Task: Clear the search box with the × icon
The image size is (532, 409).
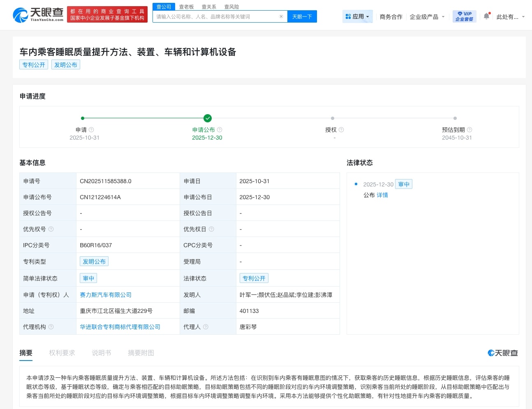Action: 281,16
